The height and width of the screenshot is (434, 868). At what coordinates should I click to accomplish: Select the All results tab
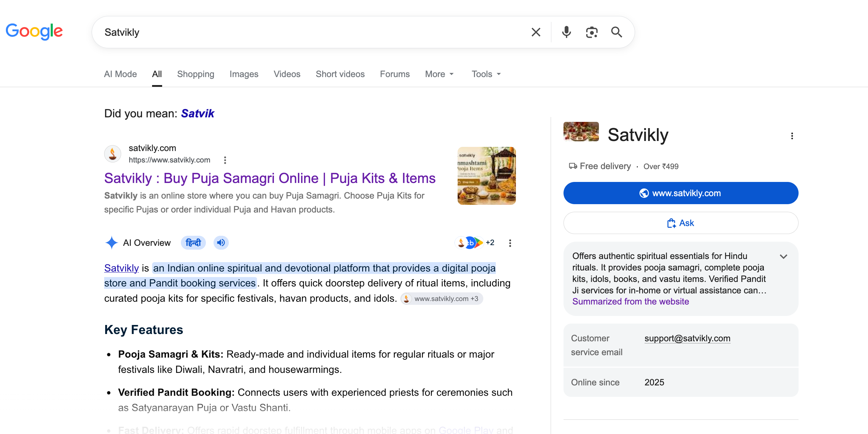tap(157, 74)
